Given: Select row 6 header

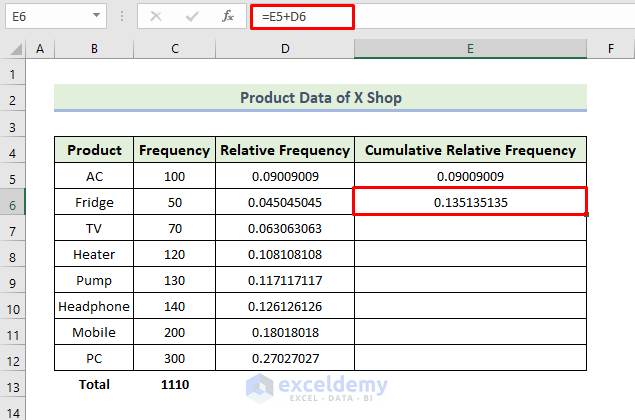Looking at the screenshot, I should click(x=14, y=202).
